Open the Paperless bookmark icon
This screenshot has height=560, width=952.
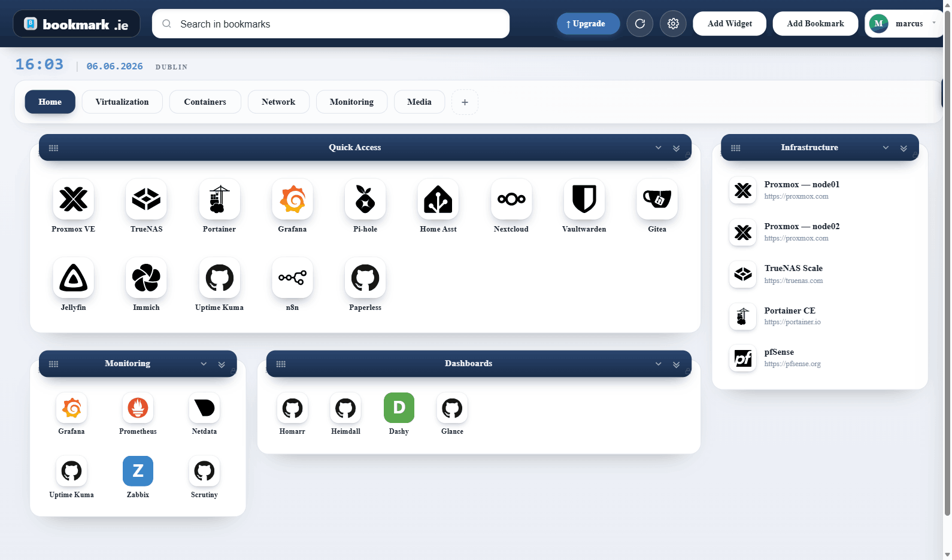point(365,278)
